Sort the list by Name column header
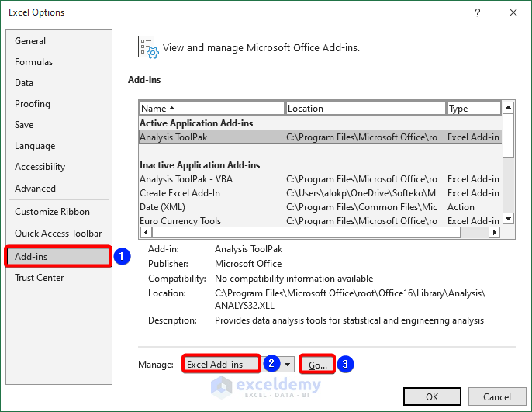Viewport: 532px width, 412px height. pos(211,109)
